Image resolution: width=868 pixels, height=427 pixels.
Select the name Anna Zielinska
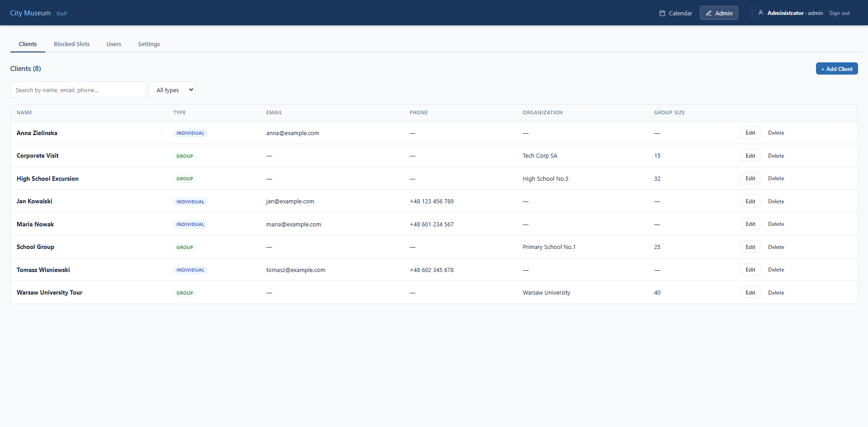point(37,133)
